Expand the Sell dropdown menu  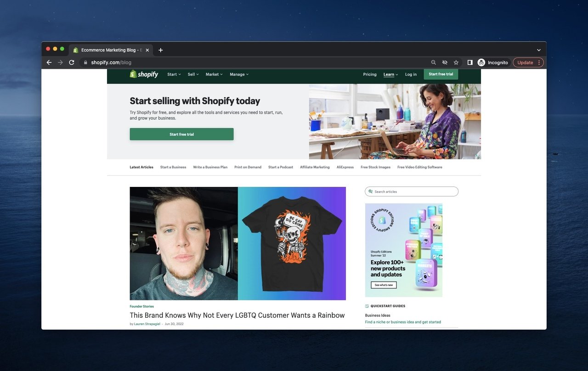click(x=193, y=74)
